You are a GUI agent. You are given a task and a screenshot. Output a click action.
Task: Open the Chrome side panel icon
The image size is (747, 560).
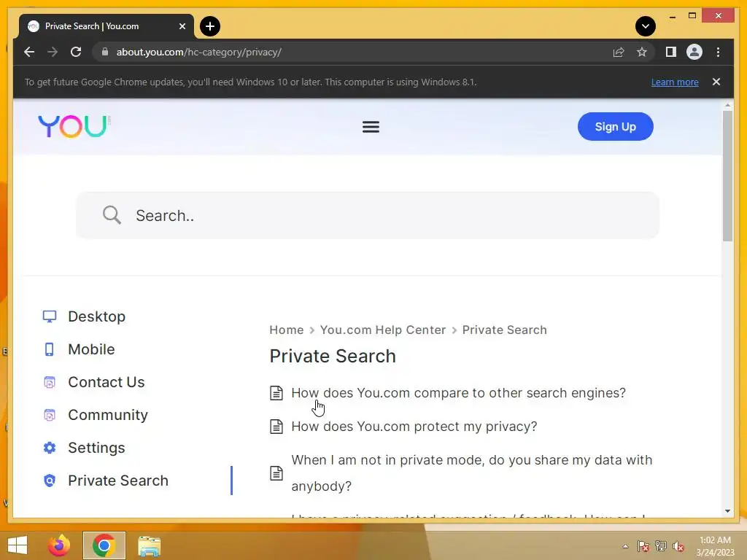coord(671,52)
